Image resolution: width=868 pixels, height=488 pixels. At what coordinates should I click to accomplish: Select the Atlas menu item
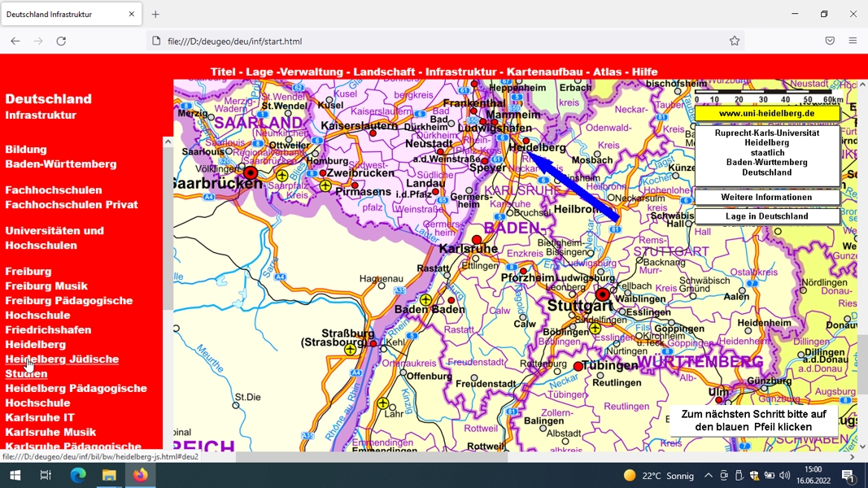(x=607, y=72)
